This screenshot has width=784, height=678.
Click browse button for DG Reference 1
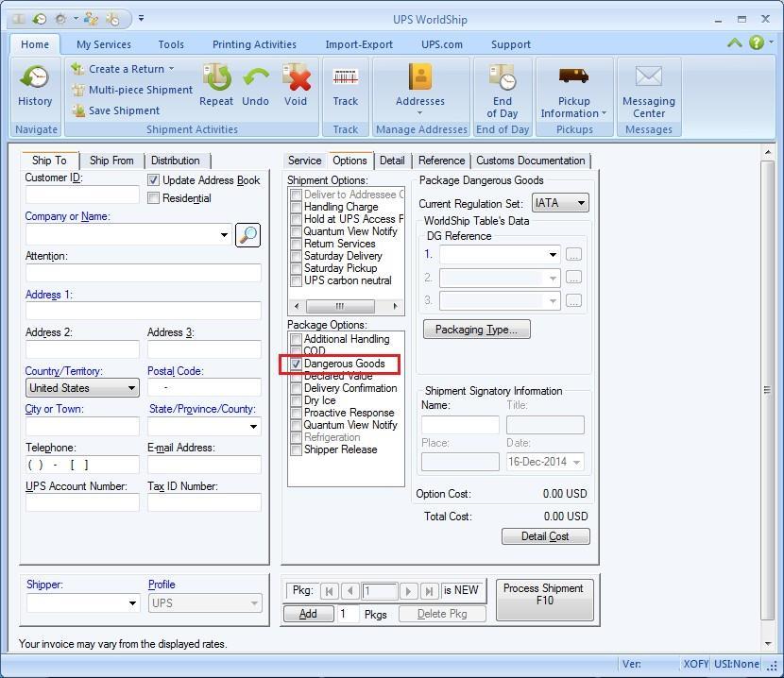pyautogui.click(x=573, y=255)
